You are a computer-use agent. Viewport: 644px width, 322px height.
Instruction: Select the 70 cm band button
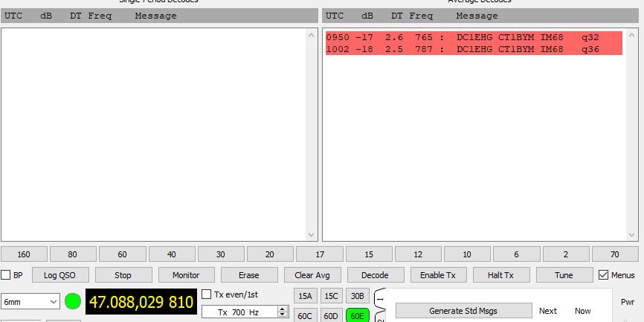click(615, 254)
